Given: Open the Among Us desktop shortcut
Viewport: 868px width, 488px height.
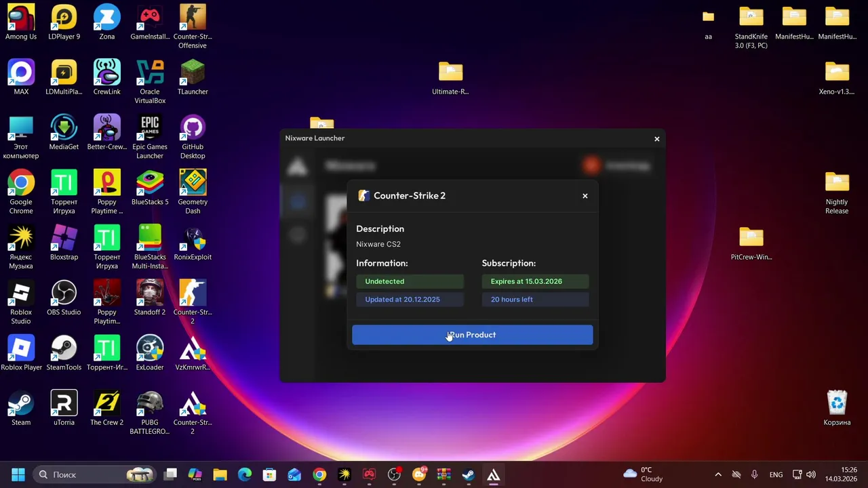Looking at the screenshot, I should click(21, 22).
